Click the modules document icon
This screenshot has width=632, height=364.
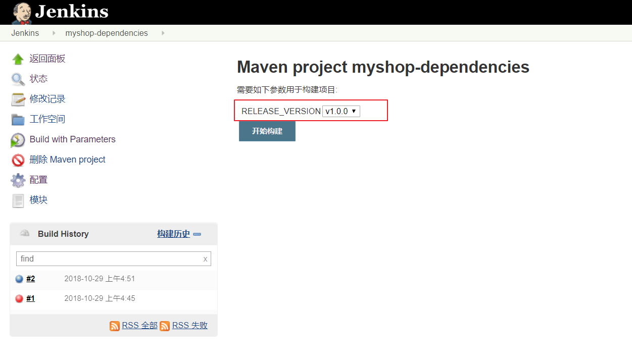[x=18, y=200]
